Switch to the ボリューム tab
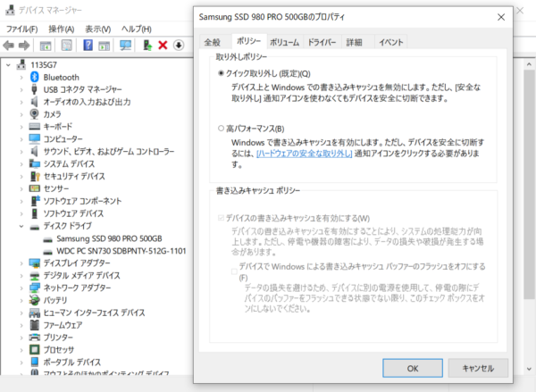The height and width of the screenshot is (392, 536). (284, 42)
